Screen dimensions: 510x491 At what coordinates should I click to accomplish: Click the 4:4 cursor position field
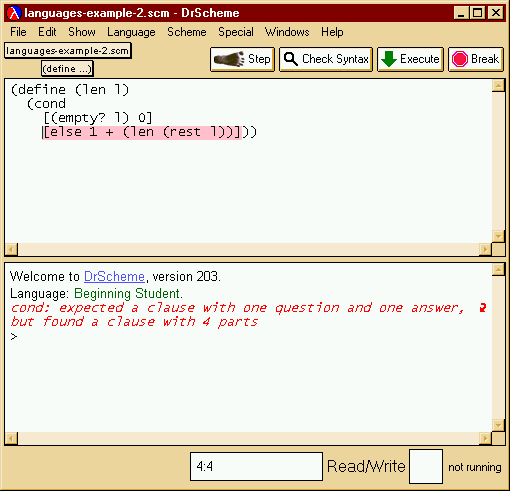point(256,466)
